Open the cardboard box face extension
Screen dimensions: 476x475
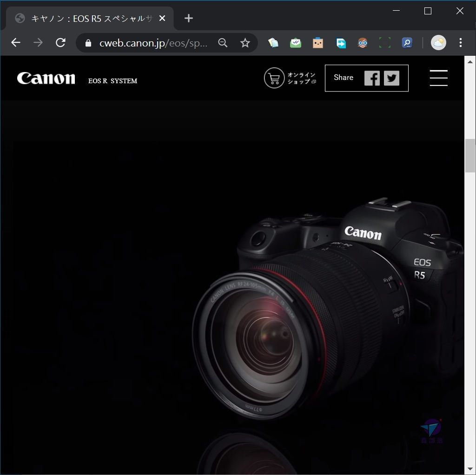(x=318, y=43)
